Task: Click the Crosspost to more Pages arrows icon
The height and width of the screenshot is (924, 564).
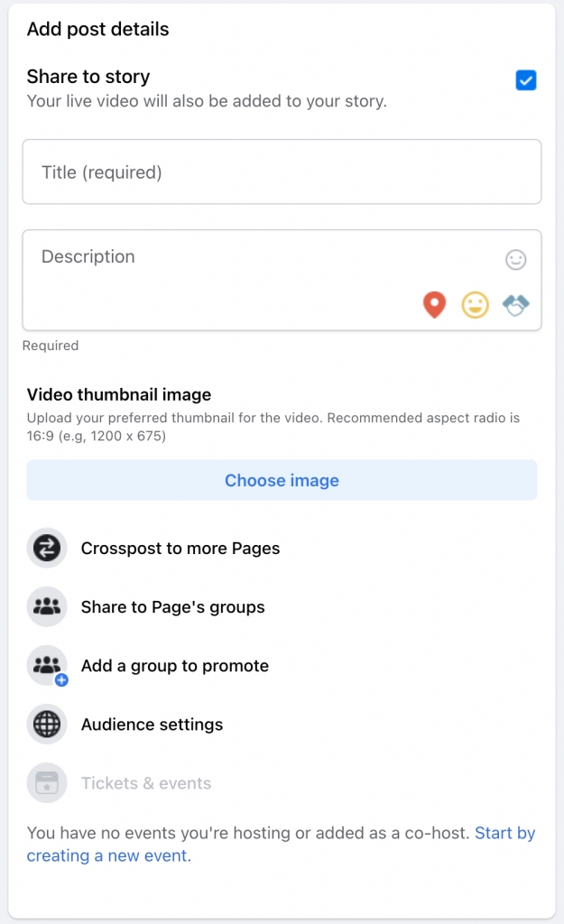Action: (x=47, y=548)
